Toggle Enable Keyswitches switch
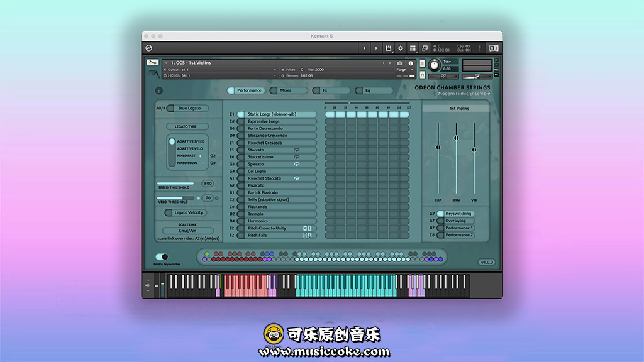 coord(162,256)
